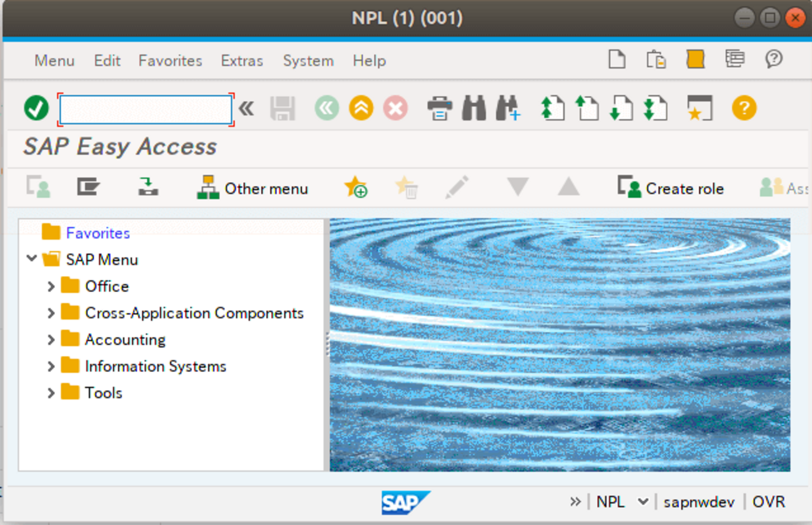812x525 pixels.
Task: Click the Save floppy disk icon
Action: pyautogui.click(x=282, y=109)
